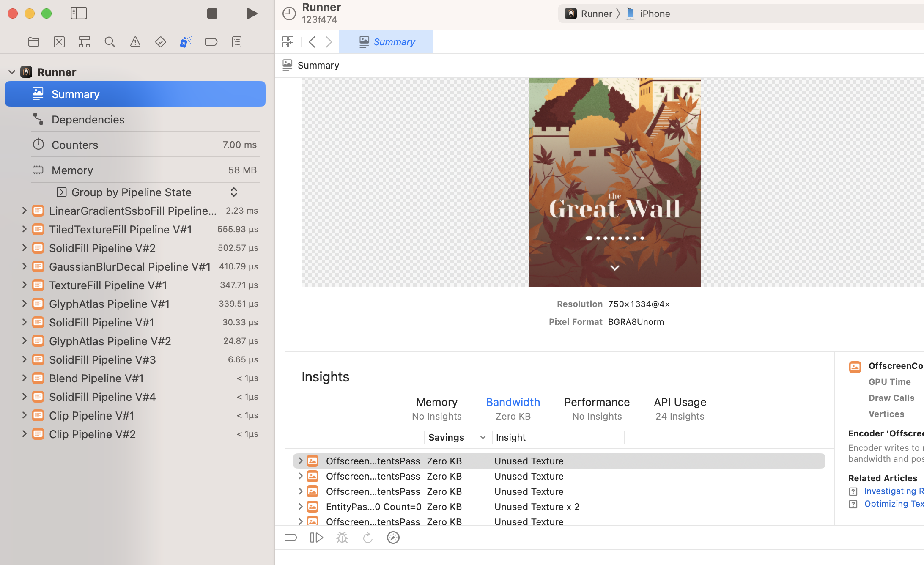
Task: Select the debug navigator spray icon
Action: [x=186, y=42]
